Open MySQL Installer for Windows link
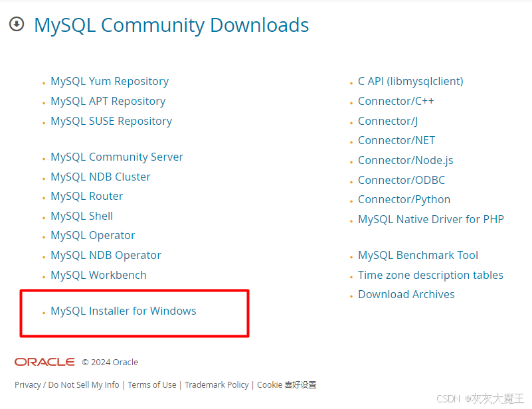 (x=124, y=311)
